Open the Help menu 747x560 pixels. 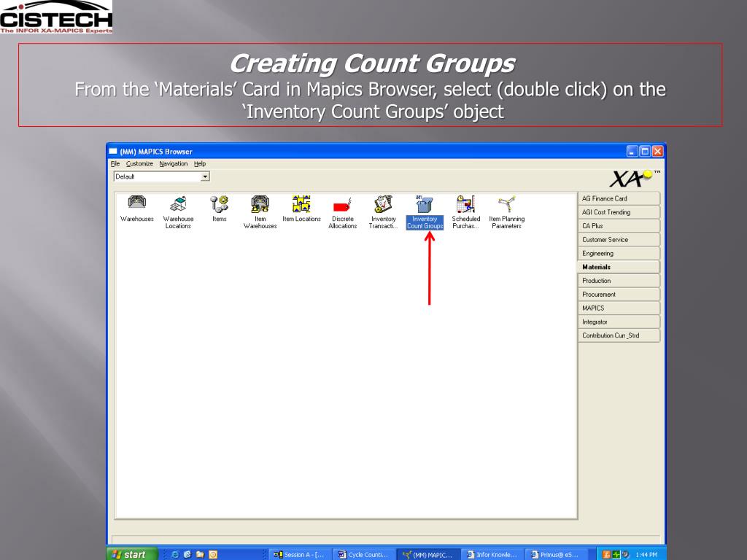[200, 163]
